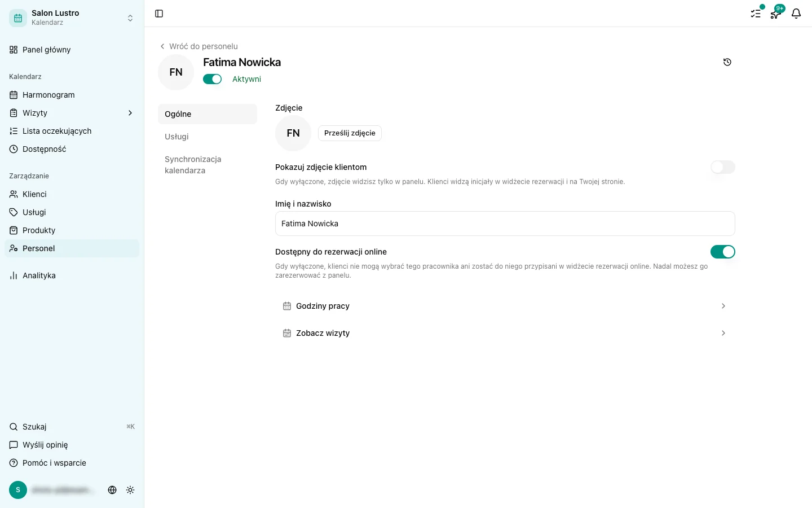Click the Panel główny grid icon

click(14, 50)
